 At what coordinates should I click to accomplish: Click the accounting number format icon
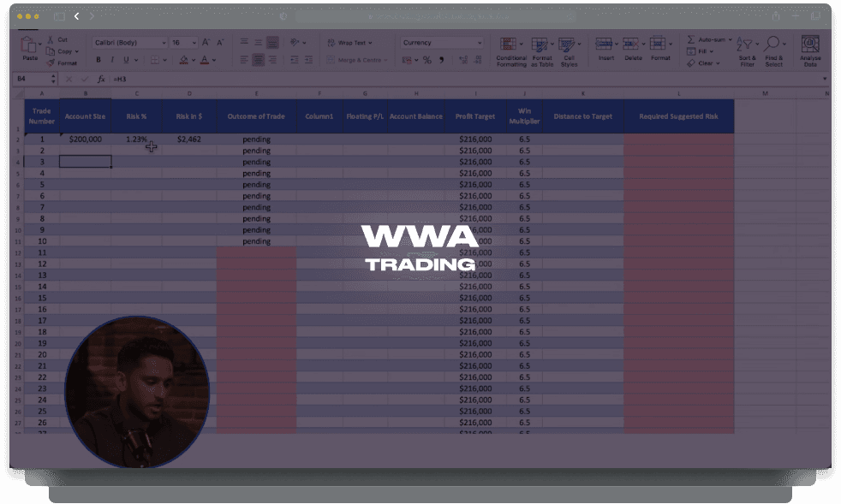[x=407, y=60]
